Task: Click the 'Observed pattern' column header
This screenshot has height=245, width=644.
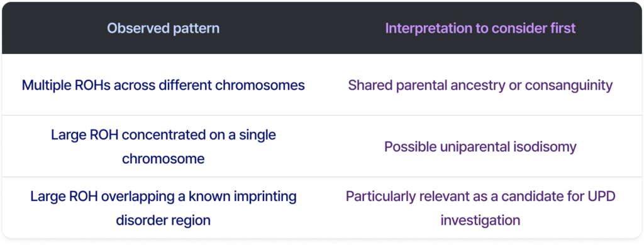Action: click(x=163, y=28)
